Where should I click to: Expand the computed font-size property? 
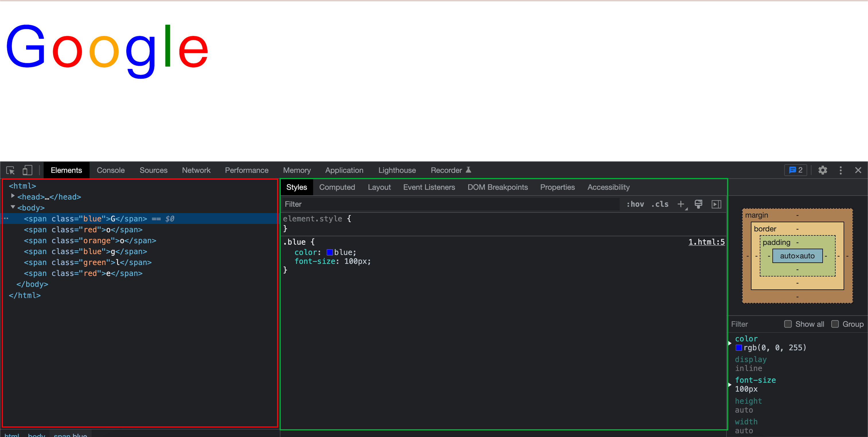point(730,384)
